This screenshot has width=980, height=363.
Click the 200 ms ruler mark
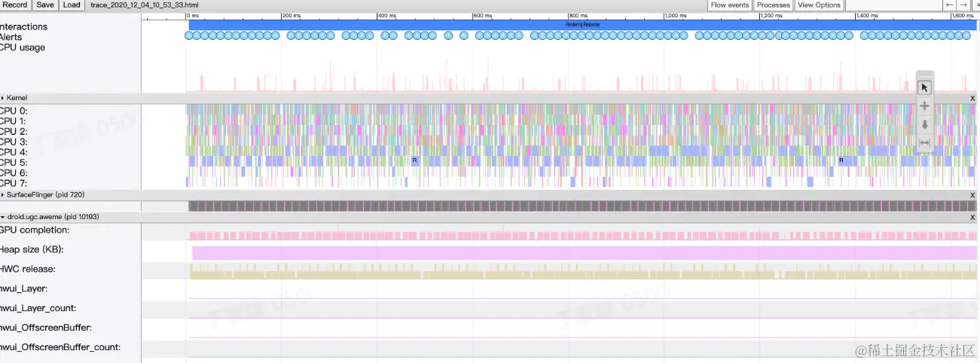click(x=292, y=15)
